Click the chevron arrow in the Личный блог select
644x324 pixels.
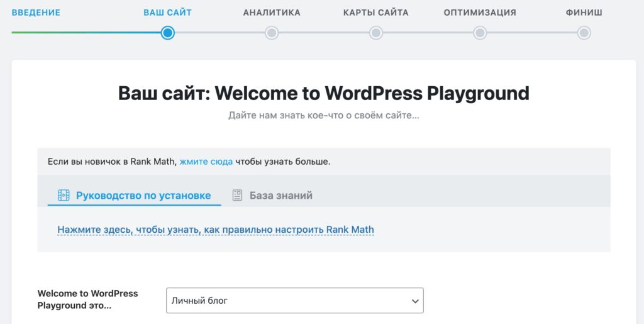point(415,301)
